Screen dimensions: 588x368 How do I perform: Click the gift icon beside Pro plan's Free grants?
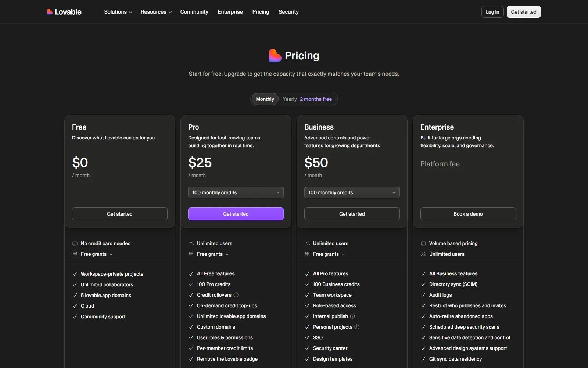pyautogui.click(x=191, y=254)
